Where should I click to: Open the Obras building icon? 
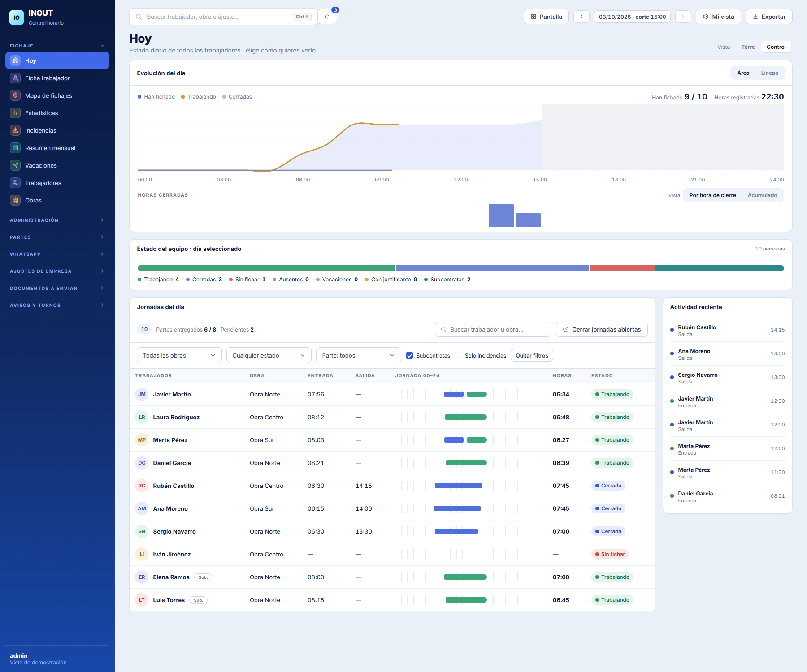pyautogui.click(x=15, y=200)
